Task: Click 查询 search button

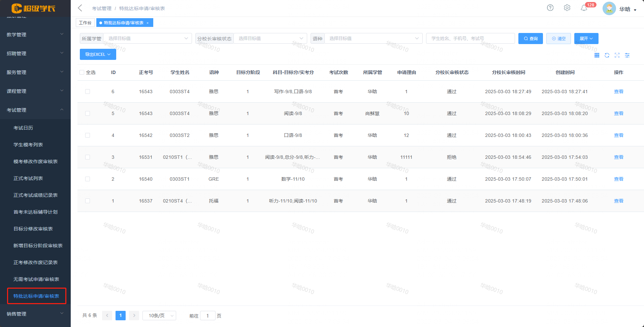Action: (x=530, y=38)
